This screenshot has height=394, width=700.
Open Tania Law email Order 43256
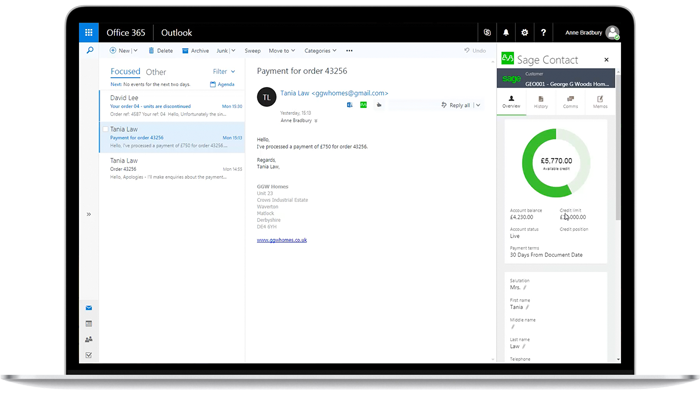172,169
